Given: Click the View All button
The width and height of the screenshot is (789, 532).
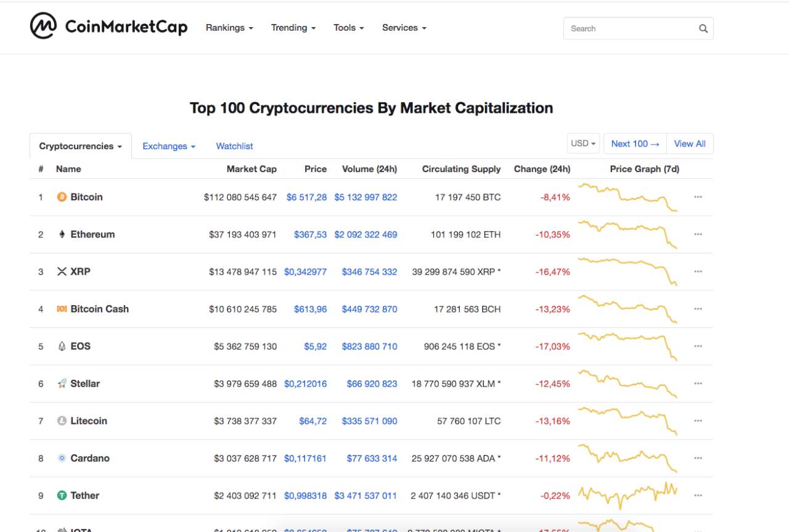Looking at the screenshot, I should [690, 144].
